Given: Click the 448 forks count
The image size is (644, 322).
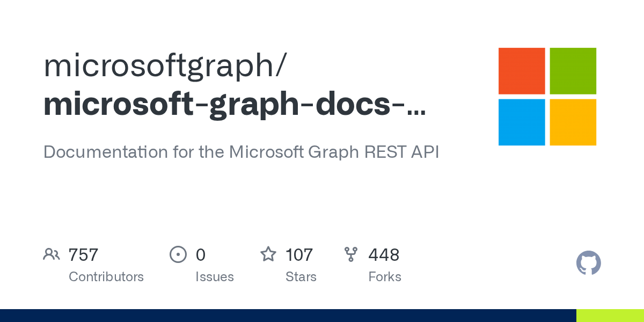Looking at the screenshot, I should tap(384, 254).
